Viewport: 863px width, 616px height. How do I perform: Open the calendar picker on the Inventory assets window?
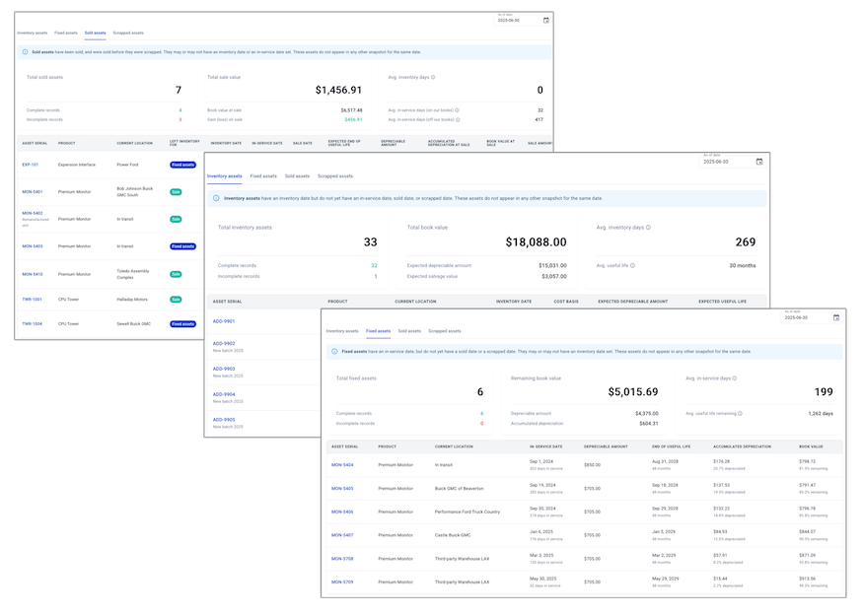pyautogui.click(x=760, y=162)
